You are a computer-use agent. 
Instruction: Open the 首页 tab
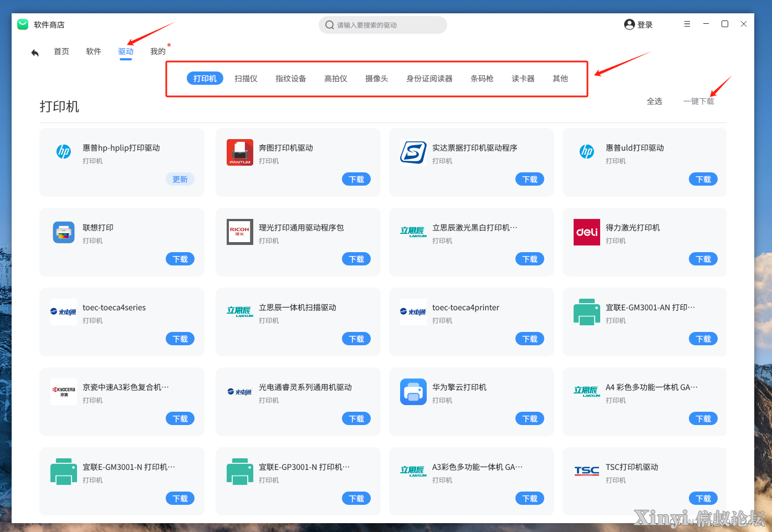pyautogui.click(x=62, y=52)
